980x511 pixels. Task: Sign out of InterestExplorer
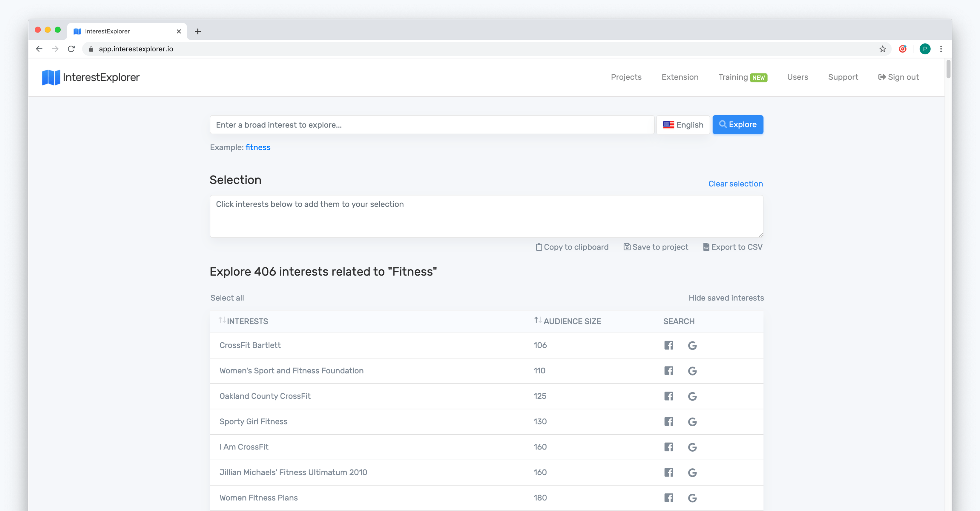898,77
